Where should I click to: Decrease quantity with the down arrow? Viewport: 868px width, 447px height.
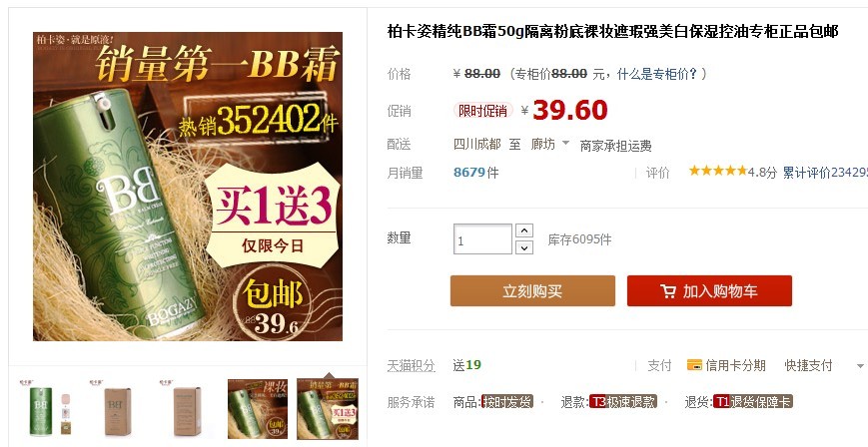tap(524, 247)
